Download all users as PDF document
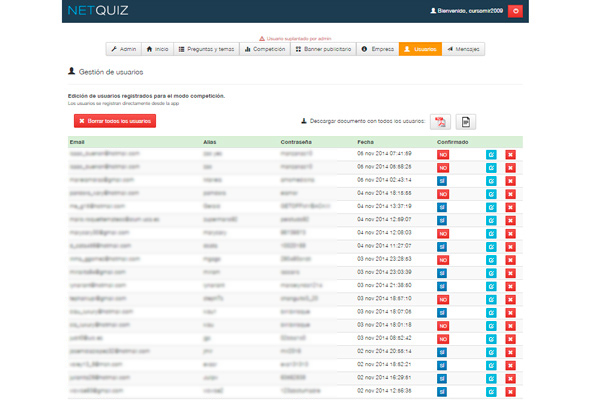 tap(440, 122)
